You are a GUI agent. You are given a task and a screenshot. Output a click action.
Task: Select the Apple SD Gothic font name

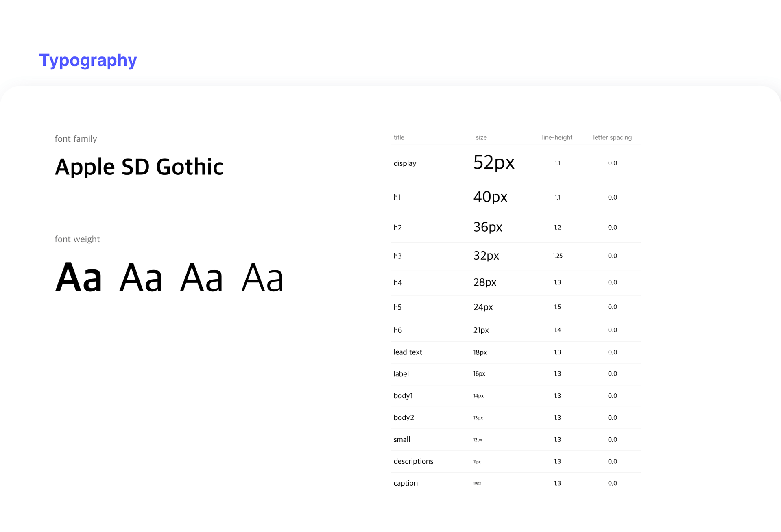click(x=139, y=167)
